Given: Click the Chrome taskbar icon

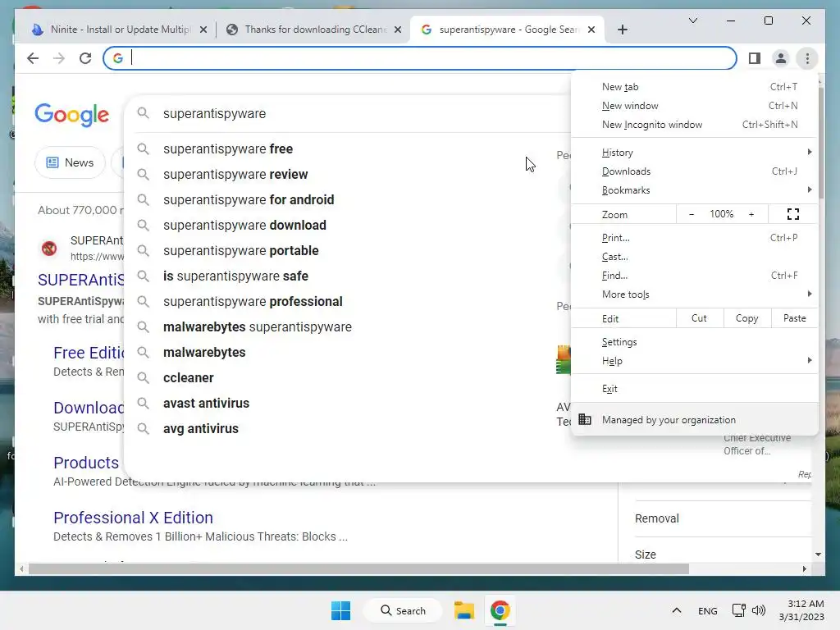Looking at the screenshot, I should click(500, 610).
